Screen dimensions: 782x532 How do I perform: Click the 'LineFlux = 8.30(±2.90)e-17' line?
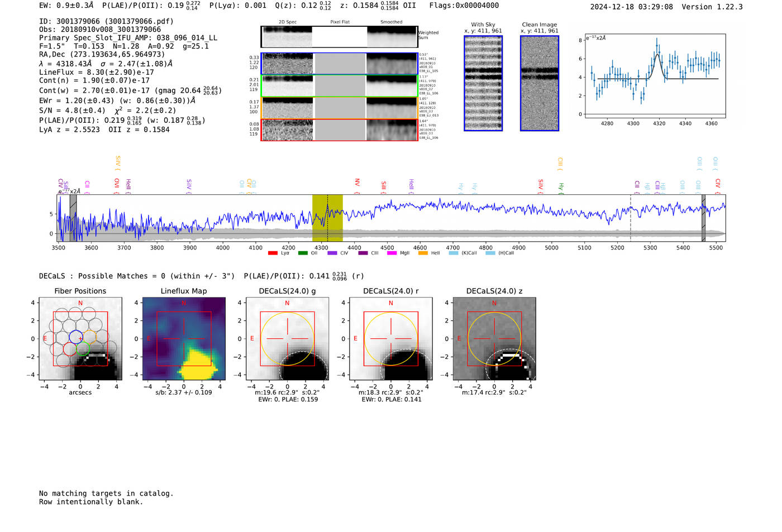tap(97, 73)
